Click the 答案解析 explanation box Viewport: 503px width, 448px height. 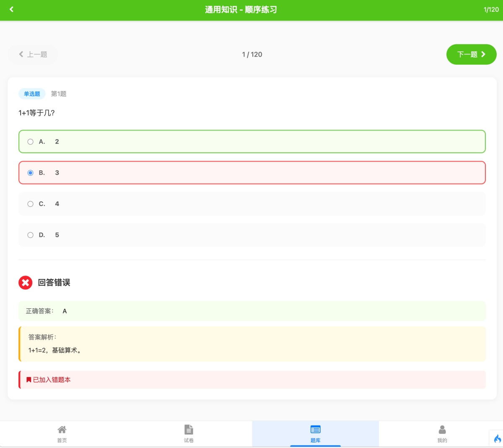pyautogui.click(x=252, y=344)
